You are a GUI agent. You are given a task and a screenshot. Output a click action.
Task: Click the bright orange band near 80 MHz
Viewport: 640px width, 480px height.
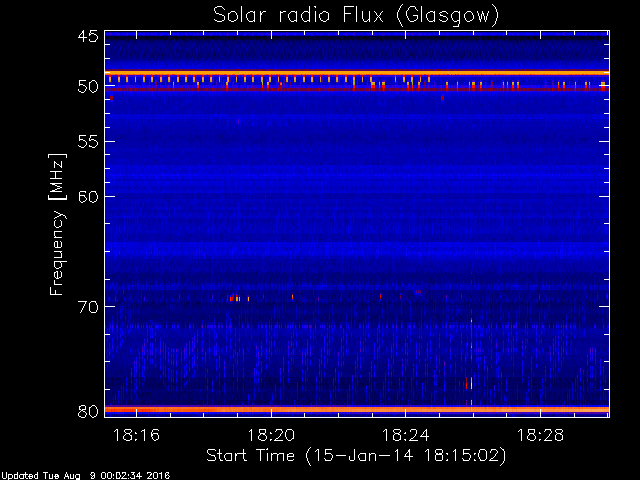[x=357, y=409]
